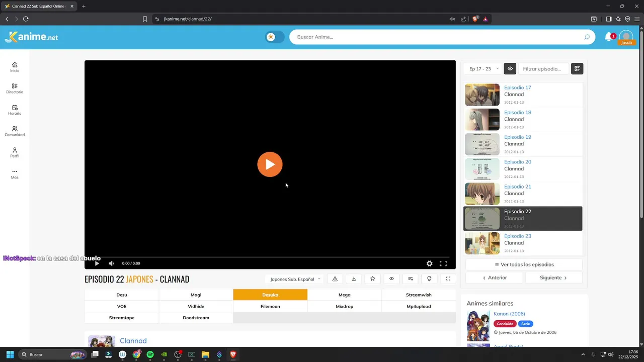This screenshot has width=644, height=362.
Task: Reload the page
Action: (x=26, y=19)
